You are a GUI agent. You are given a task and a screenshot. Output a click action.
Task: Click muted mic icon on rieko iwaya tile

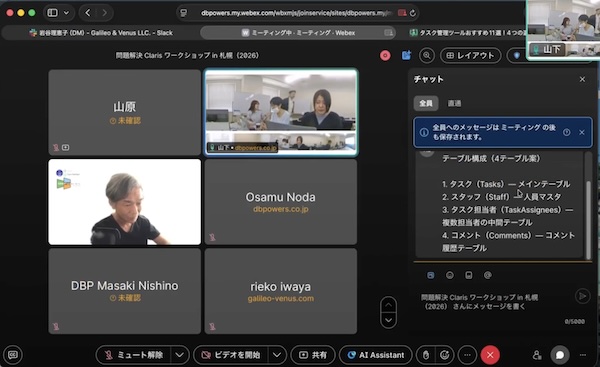point(212,326)
